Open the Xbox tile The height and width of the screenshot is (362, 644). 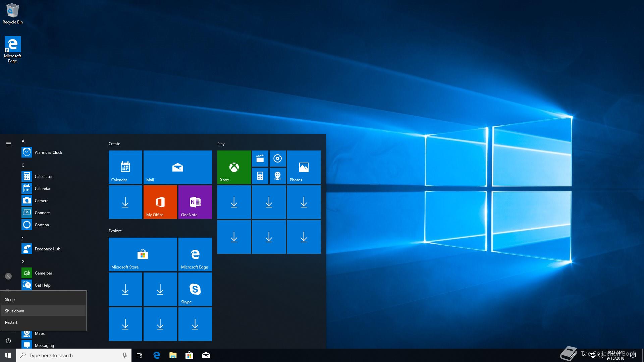click(234, 167)
